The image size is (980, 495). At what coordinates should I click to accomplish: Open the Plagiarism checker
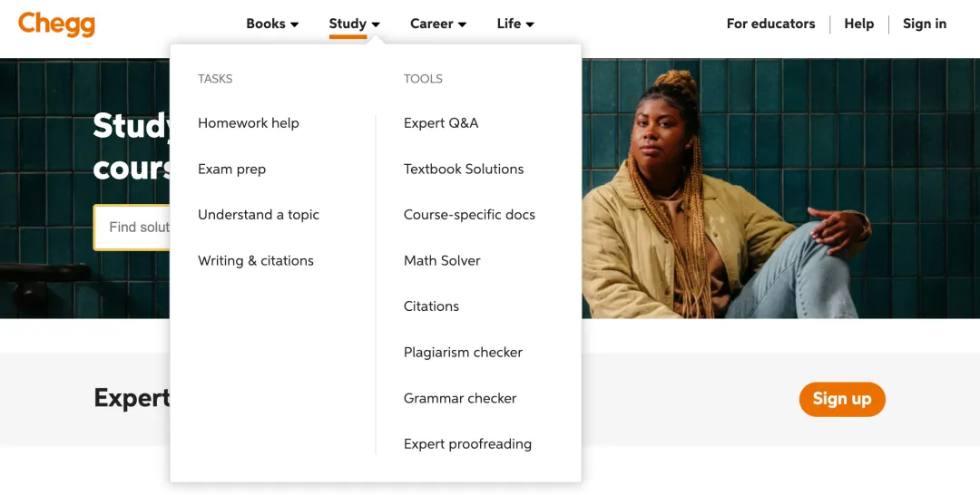click(463, 353)
